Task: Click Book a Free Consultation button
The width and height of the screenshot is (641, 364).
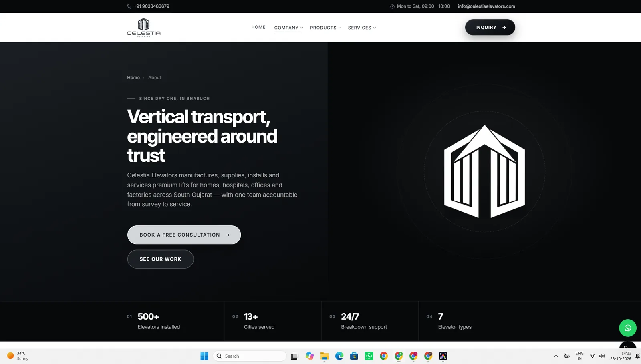Action: pyautogui.click(x=184, y=235)
